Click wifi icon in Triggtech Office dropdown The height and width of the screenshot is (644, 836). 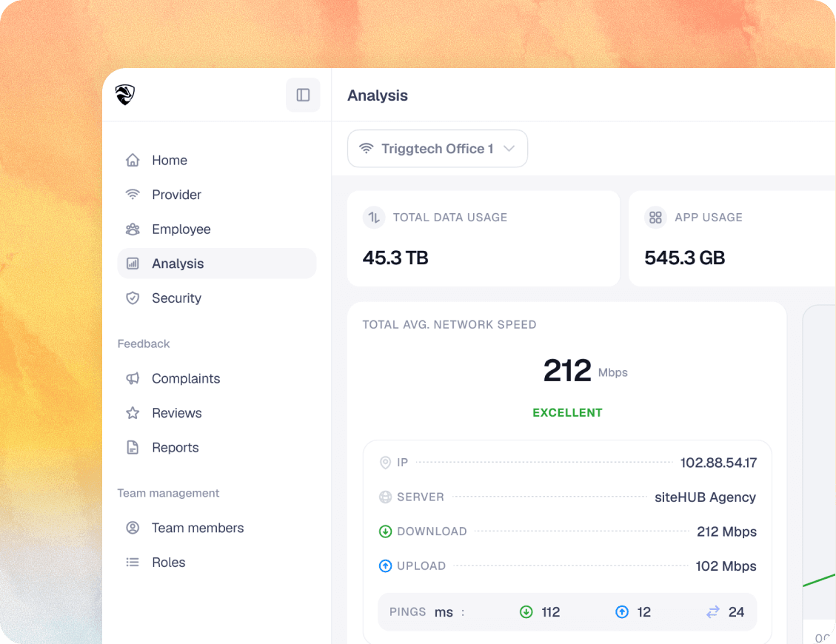click(x=367, y=148)
